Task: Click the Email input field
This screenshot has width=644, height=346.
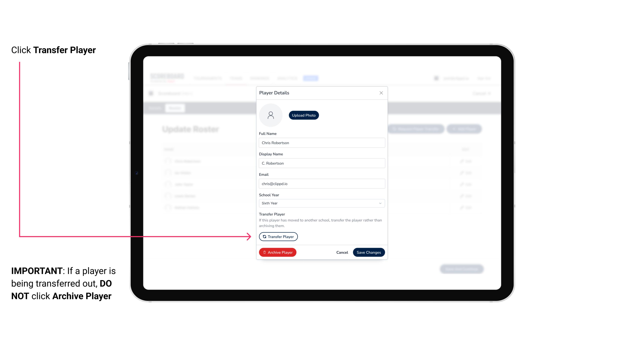Action: click(321, 183)
